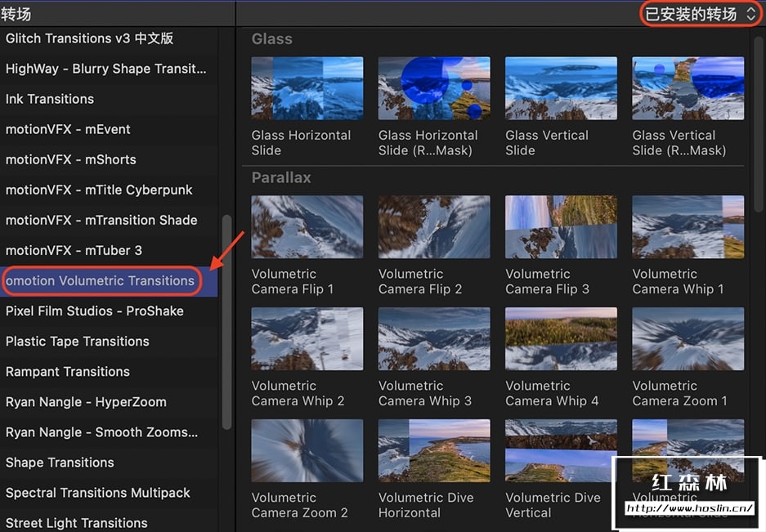Select motionVFX - mTuber 3 category
Screen dimensions: 766x532
click(x=109, y=251)
